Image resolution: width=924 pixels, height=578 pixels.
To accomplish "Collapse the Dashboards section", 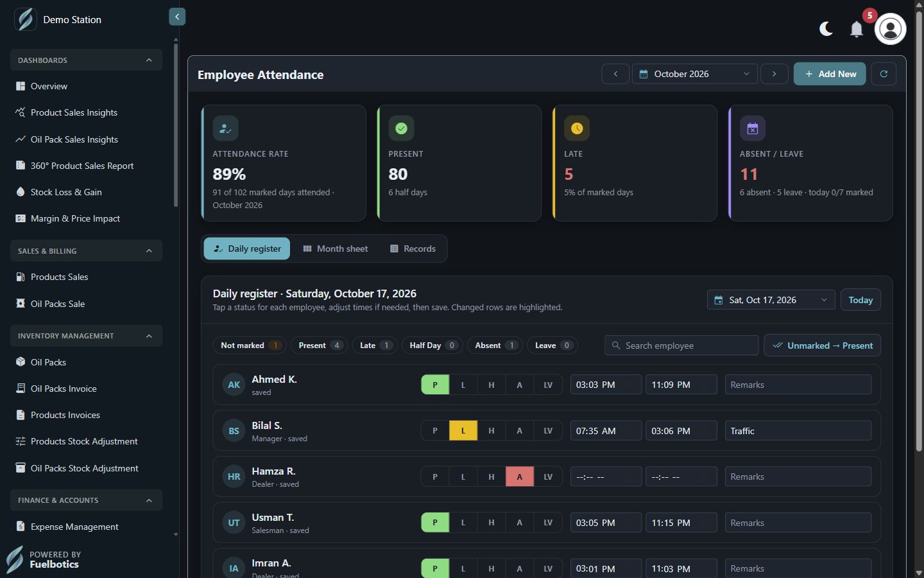I will pyautogui.click(x=86, y=60).
